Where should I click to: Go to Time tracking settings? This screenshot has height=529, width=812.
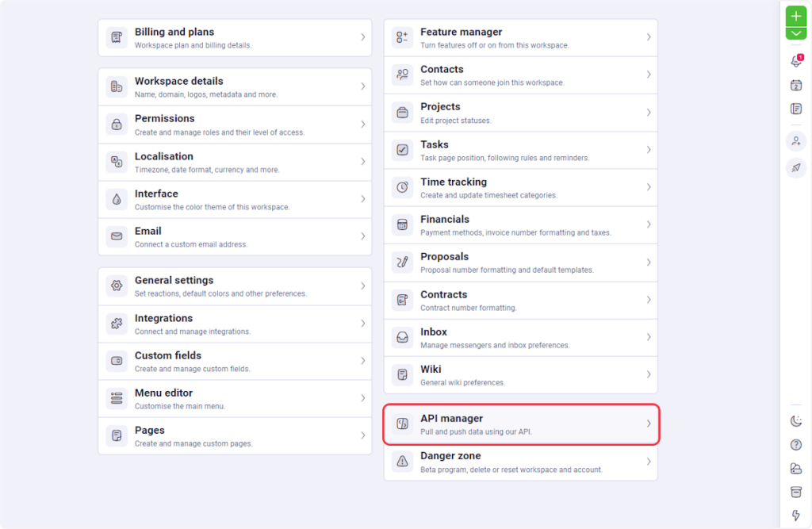(520, 187)
